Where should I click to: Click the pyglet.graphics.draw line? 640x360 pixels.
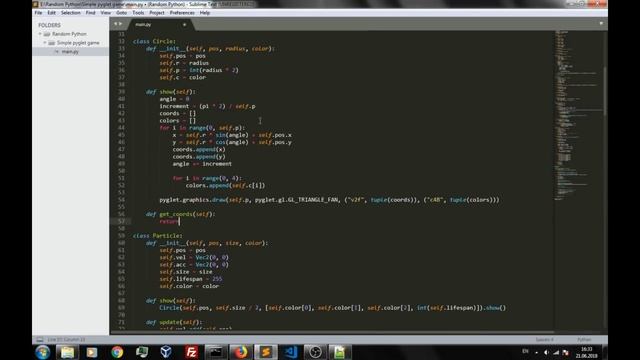329,200
